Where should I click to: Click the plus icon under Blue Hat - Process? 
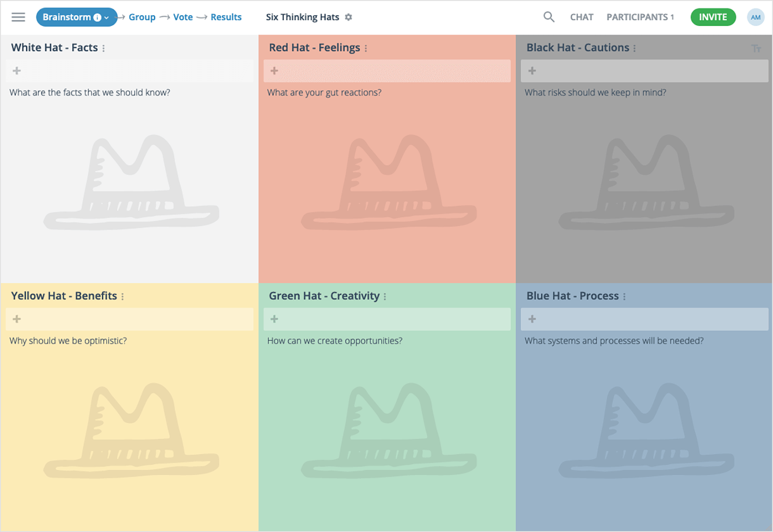click(532, 319)
